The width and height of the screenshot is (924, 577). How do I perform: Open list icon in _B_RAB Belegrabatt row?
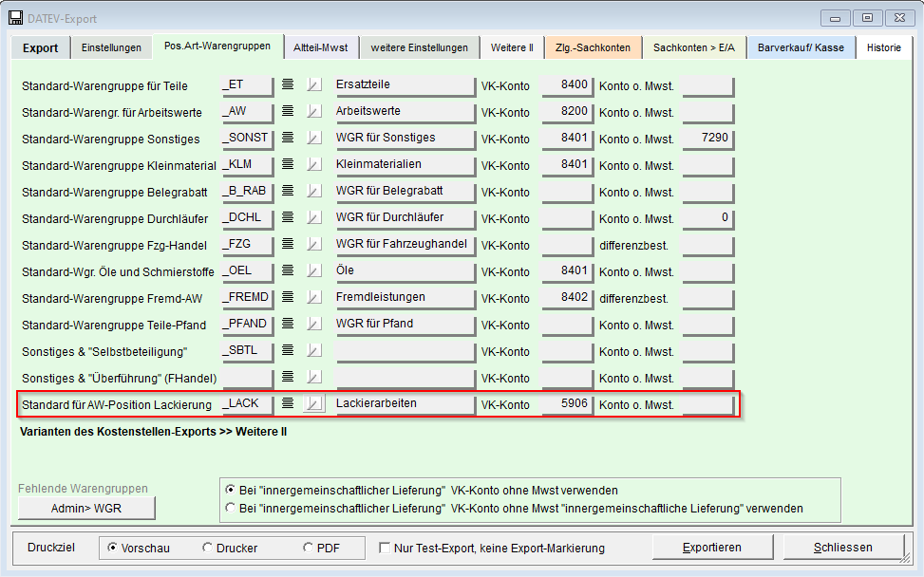tap(288, 190)
